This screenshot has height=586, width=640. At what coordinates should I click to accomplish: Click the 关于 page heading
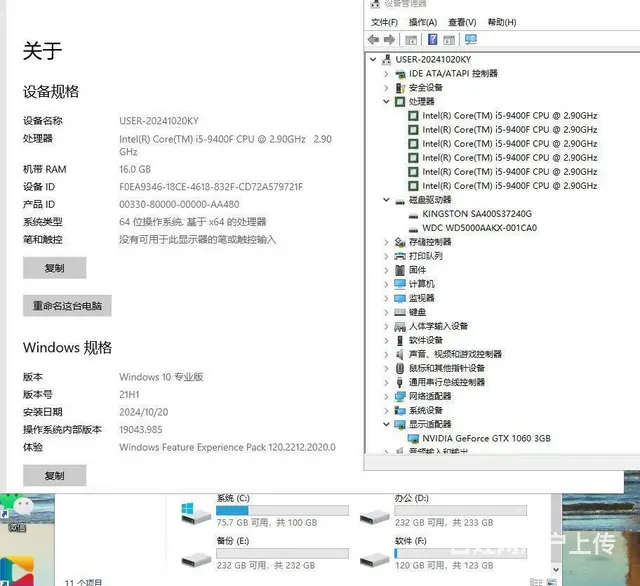coord(42,51)
